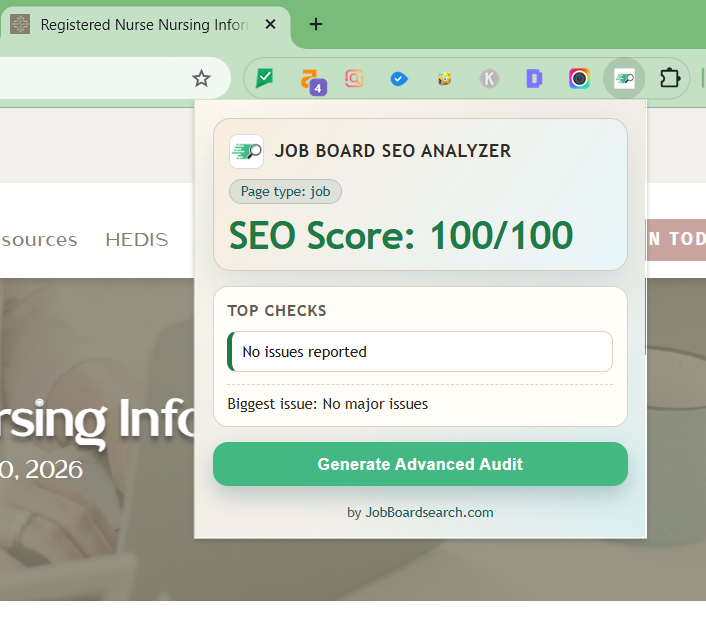706x624 pixels.
Task: Open the pink magnifier search extension
Action: (x=354, y=79)
